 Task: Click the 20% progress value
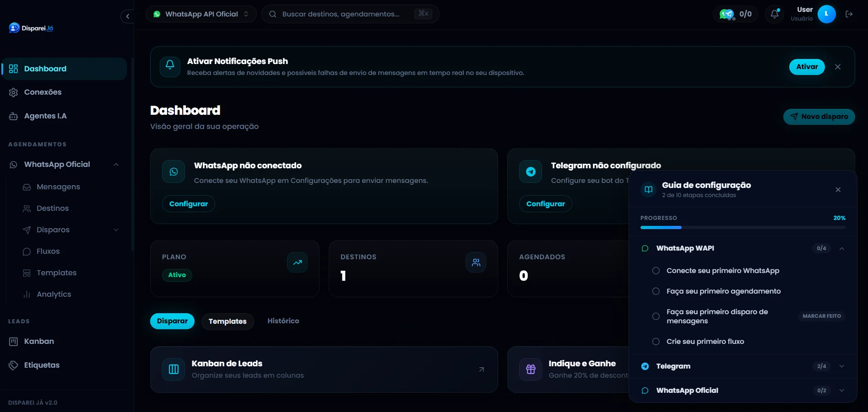point(839,218)
